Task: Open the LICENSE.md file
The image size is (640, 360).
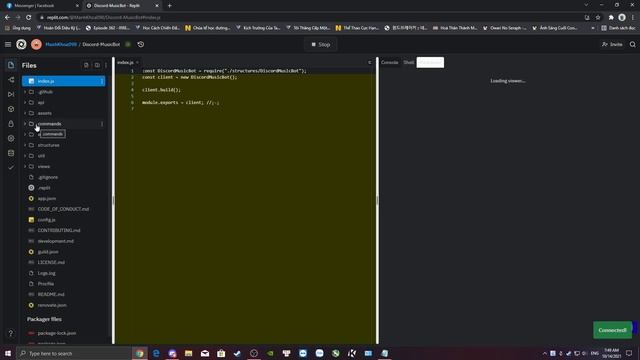Action: (51, 262)
